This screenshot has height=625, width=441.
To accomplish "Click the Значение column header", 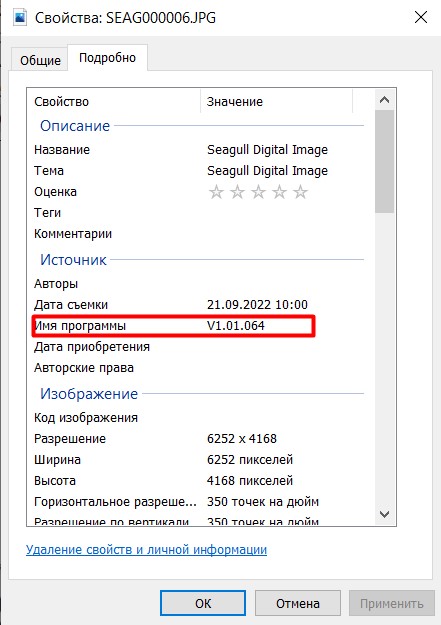I will pos(276,102).
